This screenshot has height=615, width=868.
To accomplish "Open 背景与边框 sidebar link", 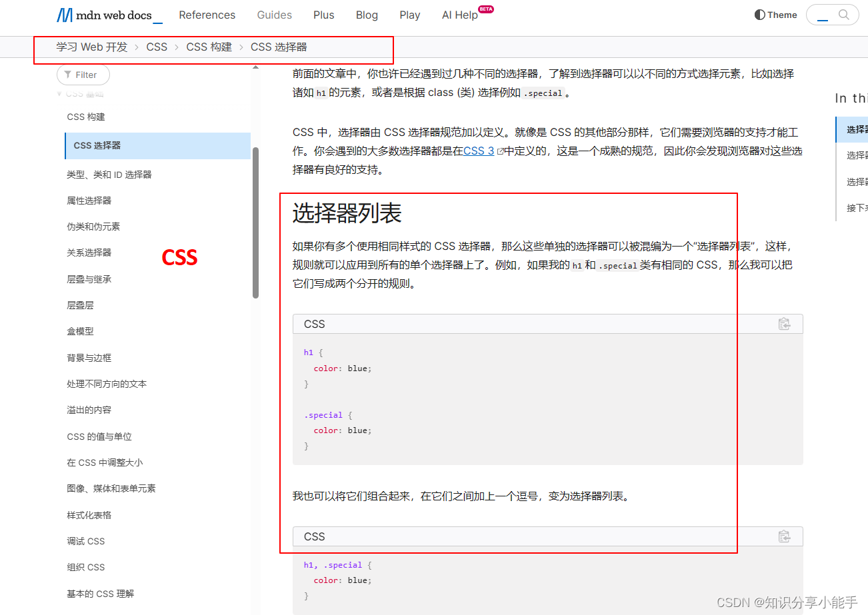I will click(x=89, y=358).
